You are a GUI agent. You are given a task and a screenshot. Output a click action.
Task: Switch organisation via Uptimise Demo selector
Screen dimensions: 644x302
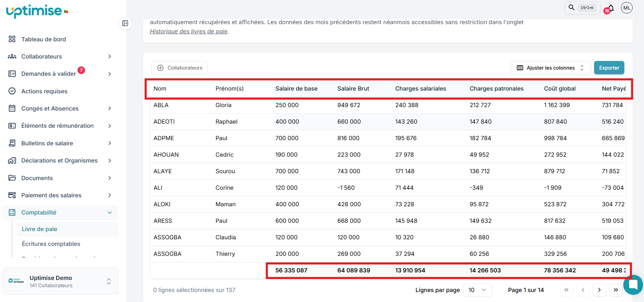point(60,281)
